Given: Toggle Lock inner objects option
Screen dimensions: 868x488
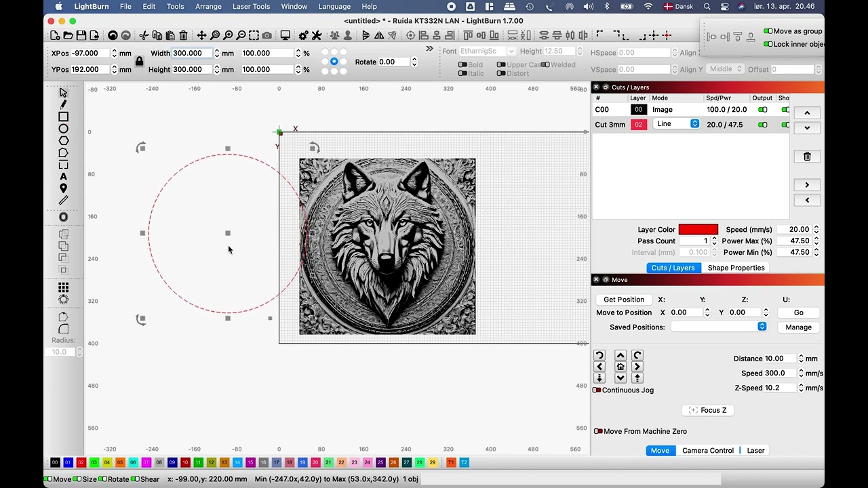Looking at the screenshot, I should coord(768,44).
